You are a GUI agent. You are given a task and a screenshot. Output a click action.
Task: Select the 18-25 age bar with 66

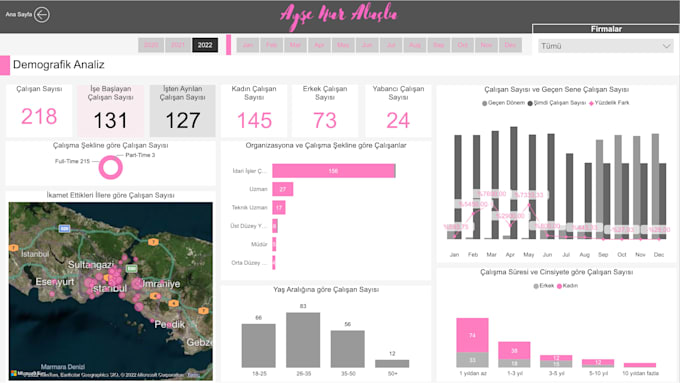(258, 346)
